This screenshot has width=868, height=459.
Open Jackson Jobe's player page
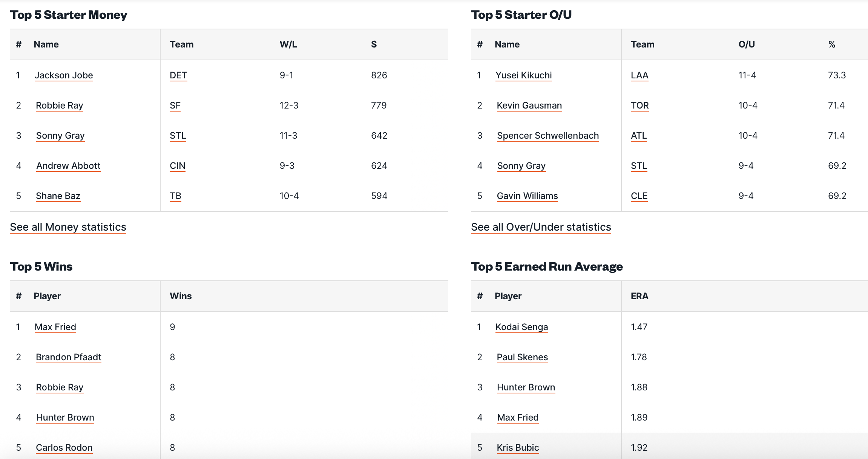64,75
